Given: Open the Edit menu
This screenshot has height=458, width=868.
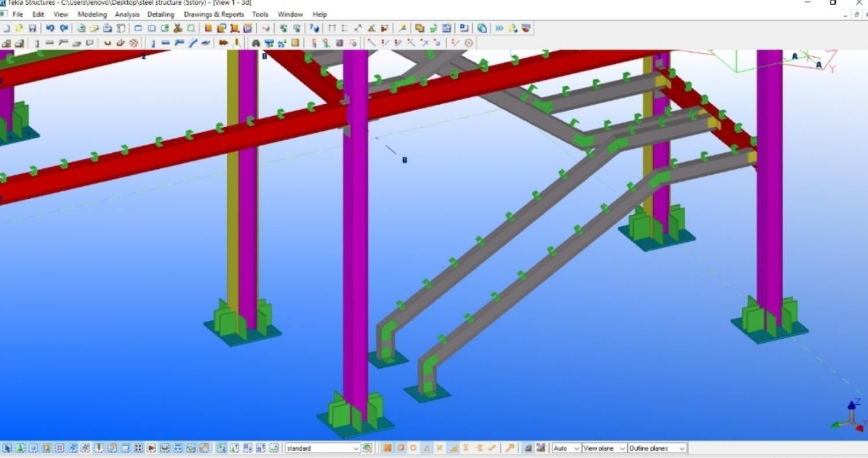Looking at the screenshot, I should [x=38, y=14].
